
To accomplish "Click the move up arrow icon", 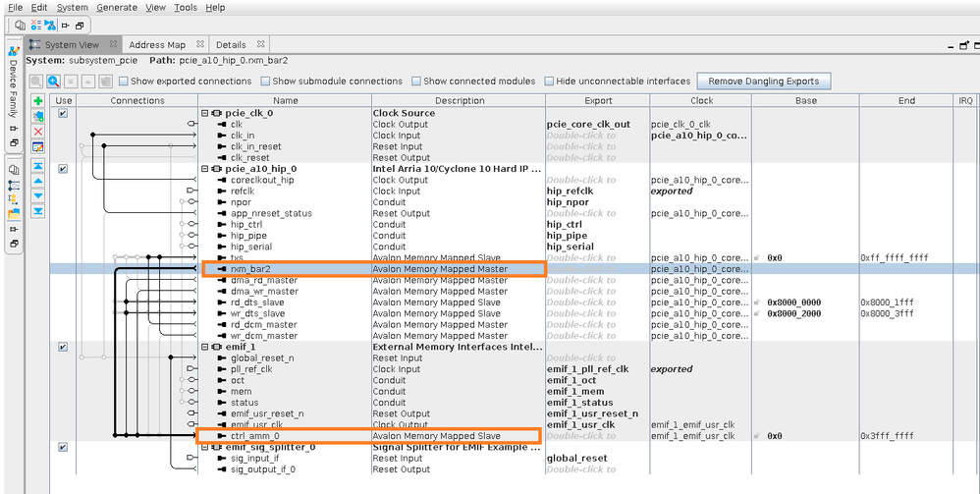I will click(x=38, y=181).
